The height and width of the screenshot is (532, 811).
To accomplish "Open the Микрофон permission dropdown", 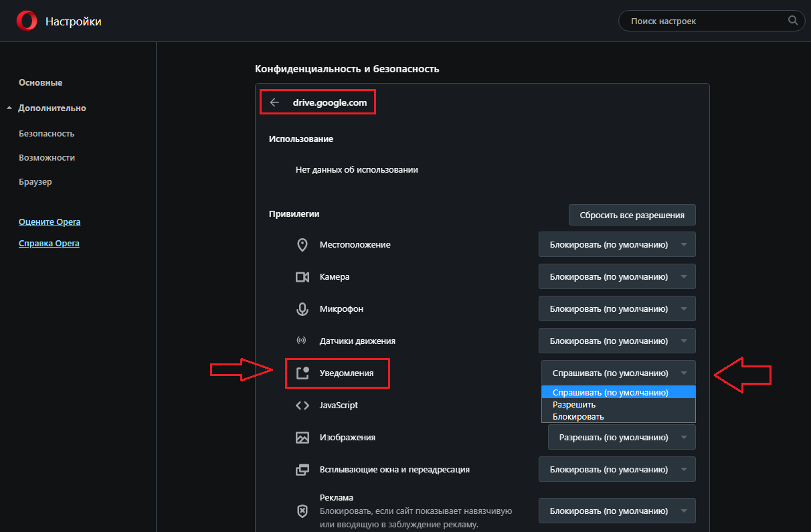I will pos(617,308).
